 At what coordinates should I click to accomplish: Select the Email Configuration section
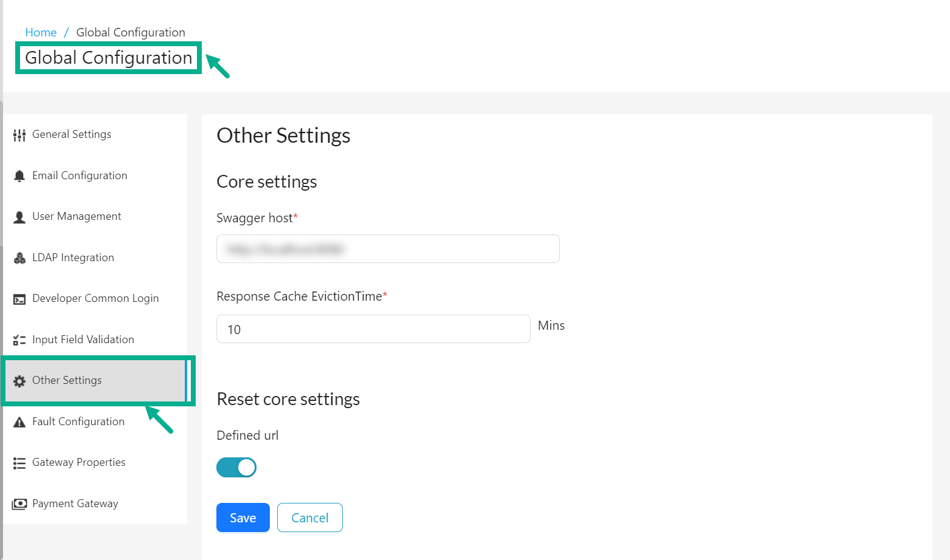click(80, 175)
